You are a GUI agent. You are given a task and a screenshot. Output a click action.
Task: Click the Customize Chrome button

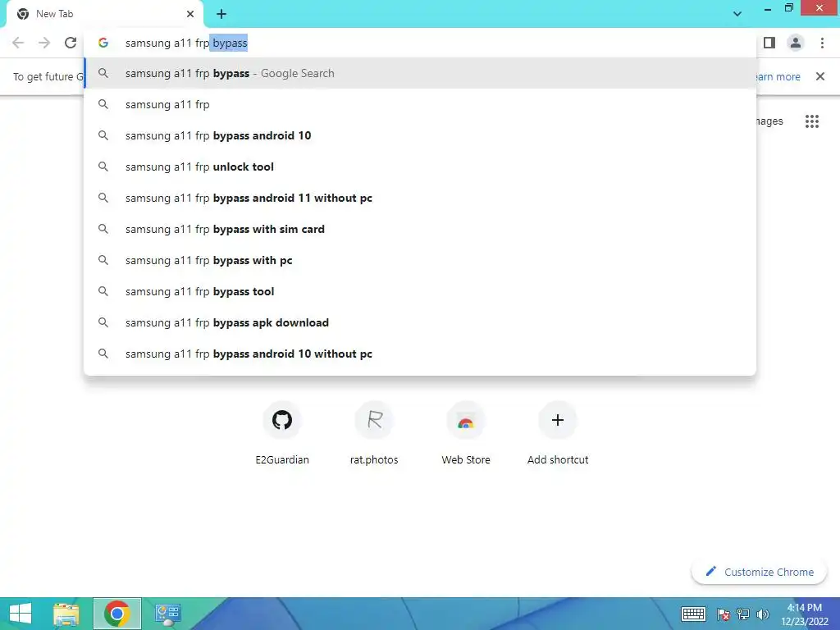[759, 572]
